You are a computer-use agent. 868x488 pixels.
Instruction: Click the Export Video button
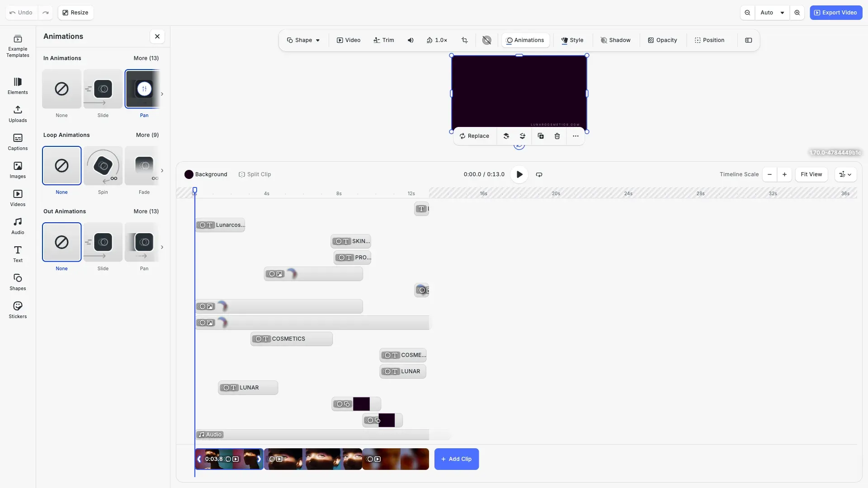(x=835, y=12)
